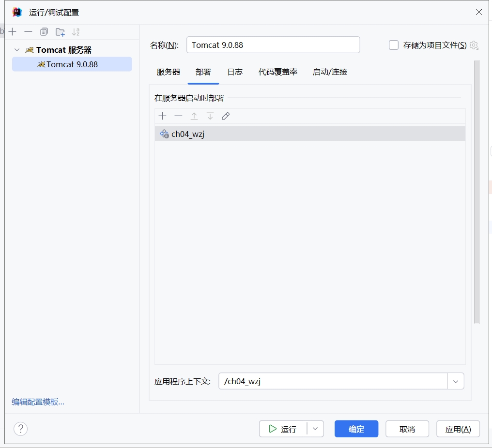Click the configuration name input field
The height and width of the screenshot is (448, 492).
273,45
